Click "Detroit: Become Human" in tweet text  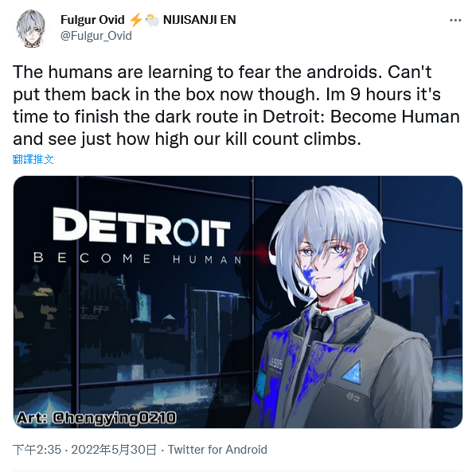click(x=361, y=116)
